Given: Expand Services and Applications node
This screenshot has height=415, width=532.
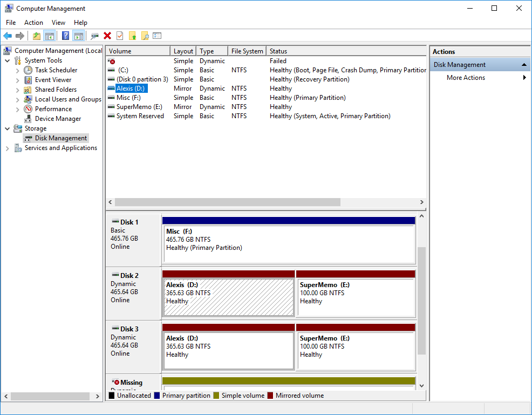Looking at the screenshot, I should coord(8,148).
